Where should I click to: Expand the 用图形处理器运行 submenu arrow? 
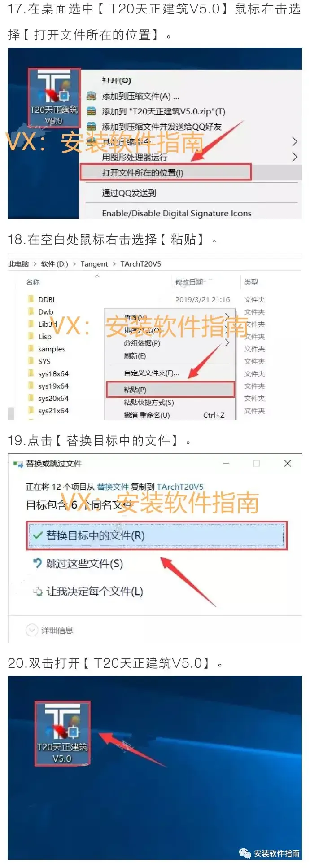295,157
